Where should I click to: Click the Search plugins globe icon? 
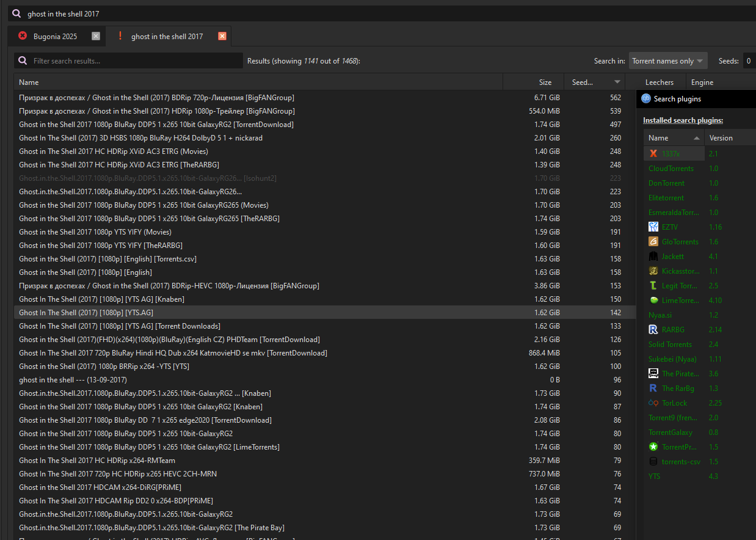coord(646,98)
